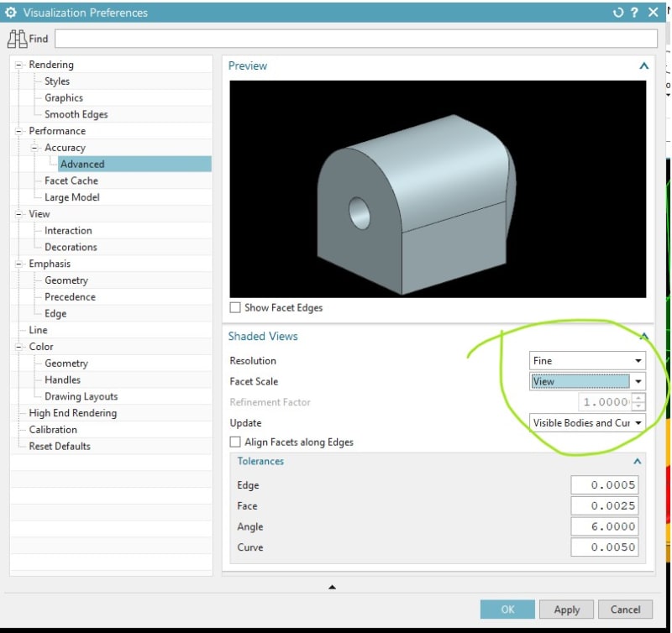Select Decorations under View
The height and width of the screenshot is (633, 672).
tap(71, 248)
